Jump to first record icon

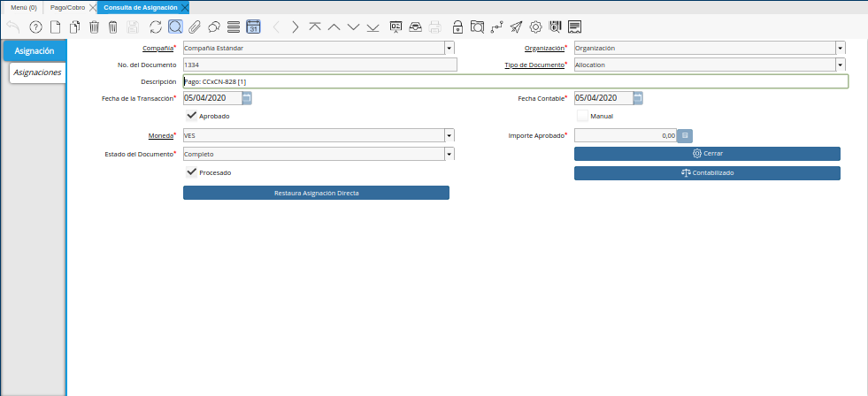315,27
